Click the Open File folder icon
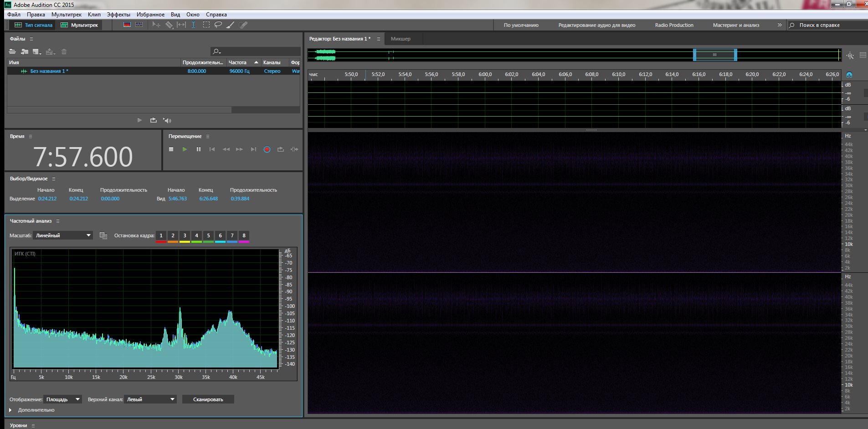 pos(12,51)
